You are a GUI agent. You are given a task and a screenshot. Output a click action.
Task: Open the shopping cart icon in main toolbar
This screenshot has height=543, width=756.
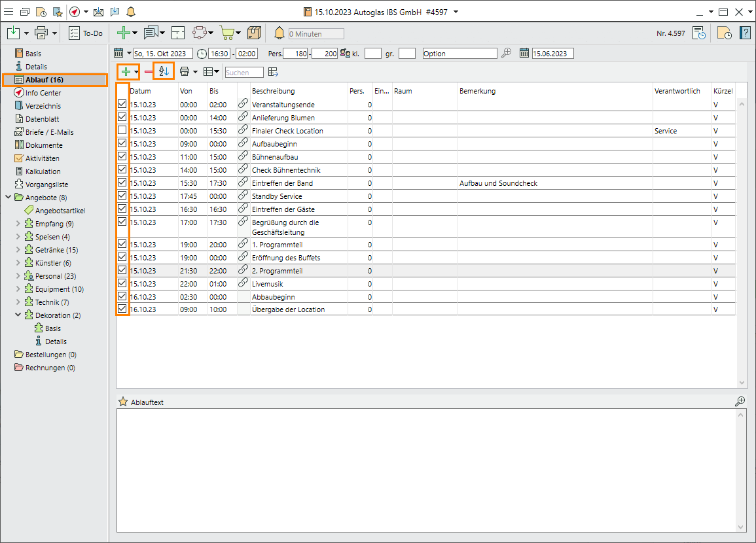226,33
